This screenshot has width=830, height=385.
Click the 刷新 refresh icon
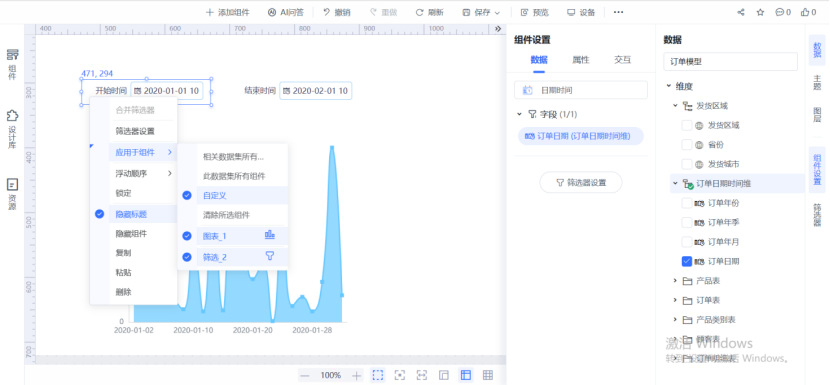point(419,12)
